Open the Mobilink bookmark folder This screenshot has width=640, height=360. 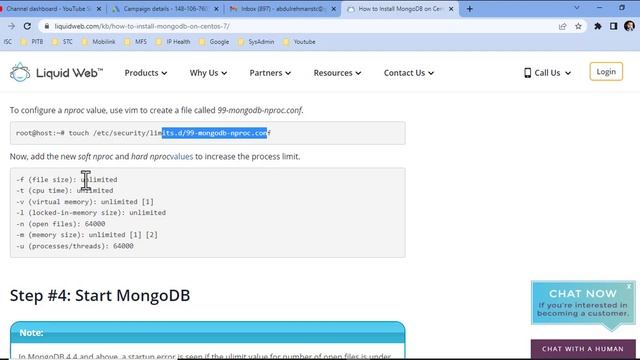point(98,42)
